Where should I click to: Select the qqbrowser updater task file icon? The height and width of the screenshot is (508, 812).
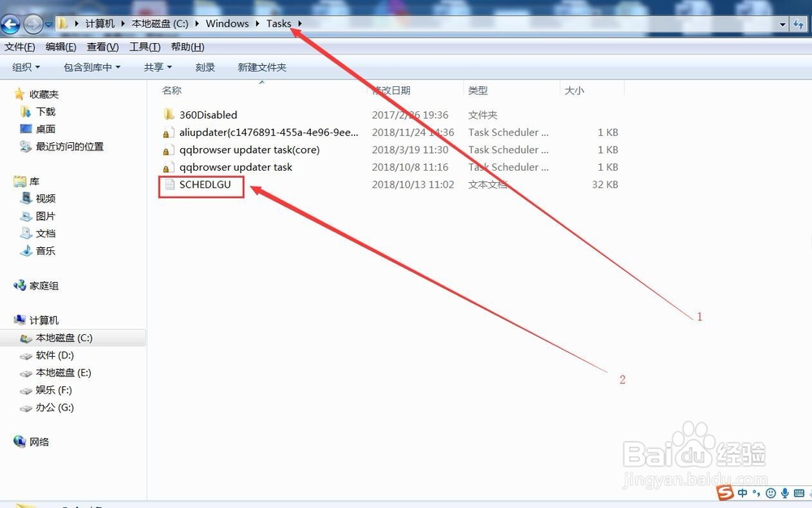click(x=168, y=167)
